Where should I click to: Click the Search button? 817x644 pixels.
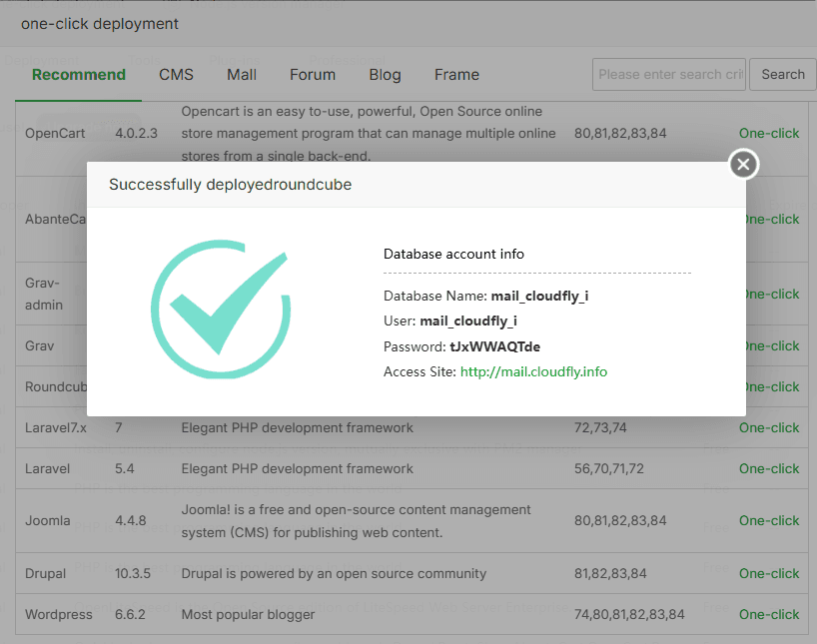coord(783,75)
